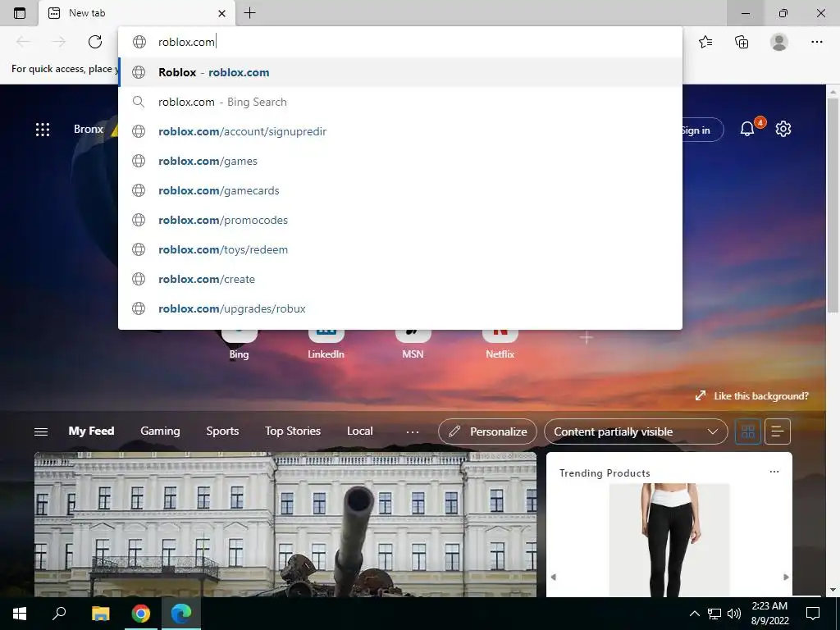Select grid layout view icon
Screen dimensions: 840x630
[748, 431]
